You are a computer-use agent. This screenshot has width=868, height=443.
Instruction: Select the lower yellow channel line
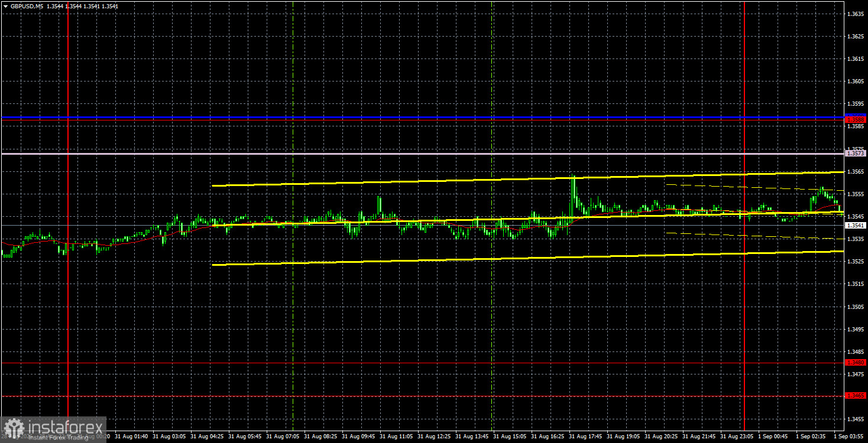(527, 258)
